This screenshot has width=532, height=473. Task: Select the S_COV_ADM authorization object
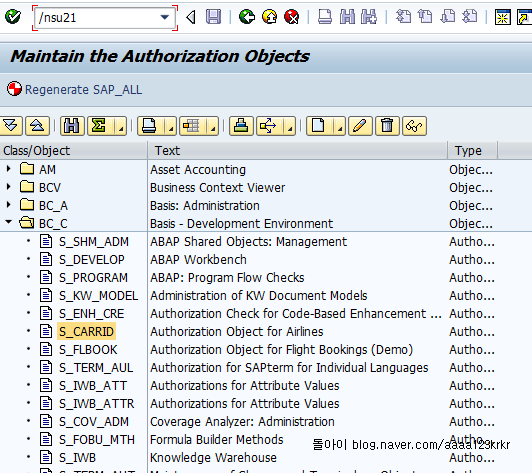pos(94,421)
